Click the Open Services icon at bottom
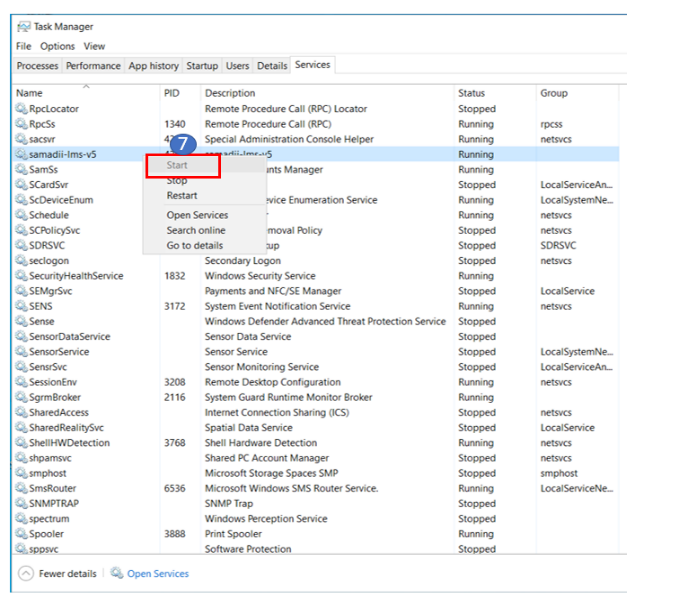Viewport: 679px width, 602px height. click(x=117, y=573)
